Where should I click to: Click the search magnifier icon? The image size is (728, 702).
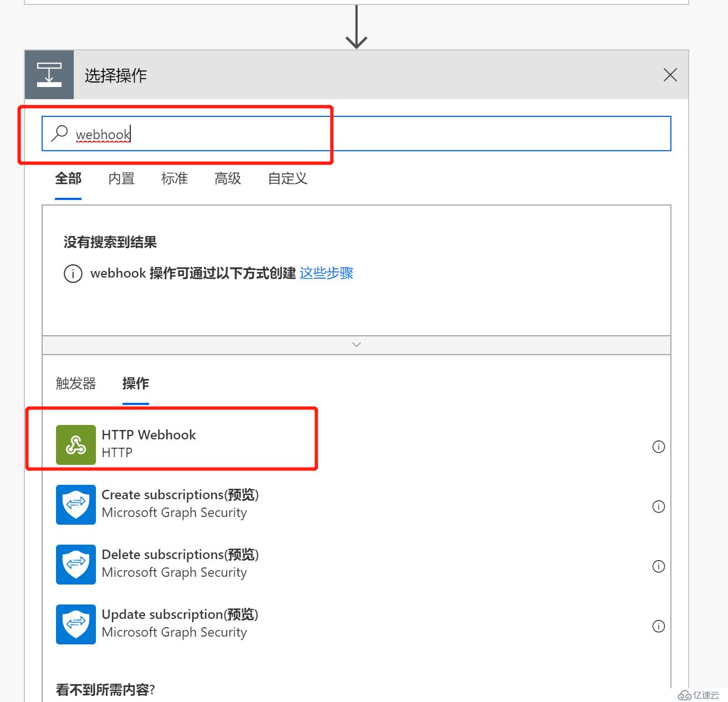pos(59,134)
